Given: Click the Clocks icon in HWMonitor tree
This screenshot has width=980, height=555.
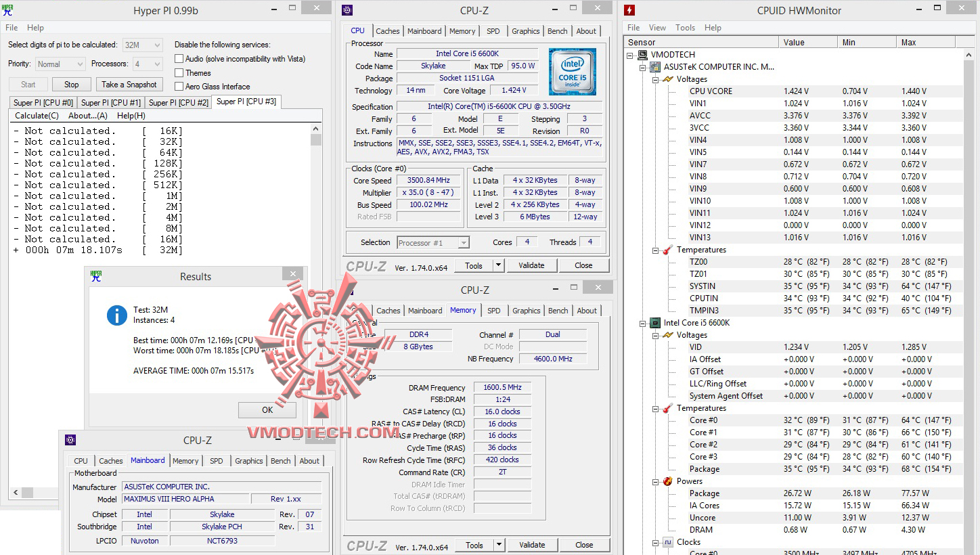Looking at the screenshot, I should (668, 542).
